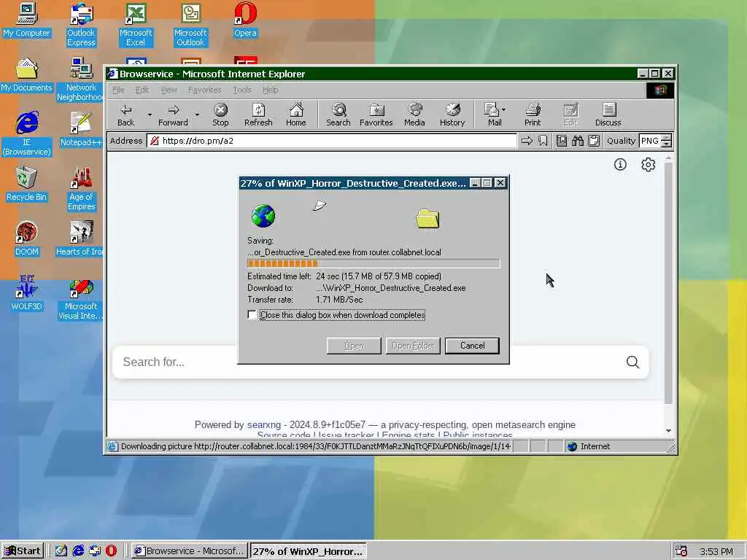Click the Mail toolbar button
This screenshot has height=560, width=747.
pos(493,115)
